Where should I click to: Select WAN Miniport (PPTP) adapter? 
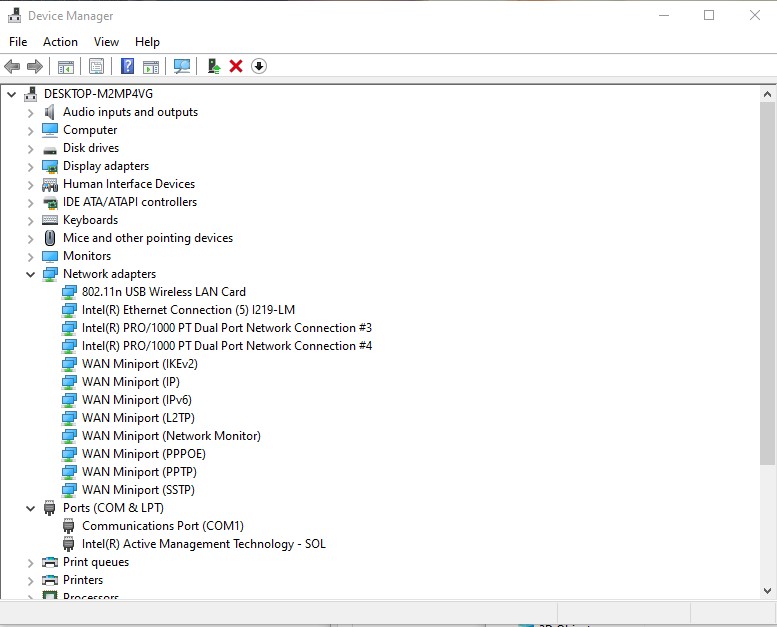pyautogui.click(x=139, y=472)
